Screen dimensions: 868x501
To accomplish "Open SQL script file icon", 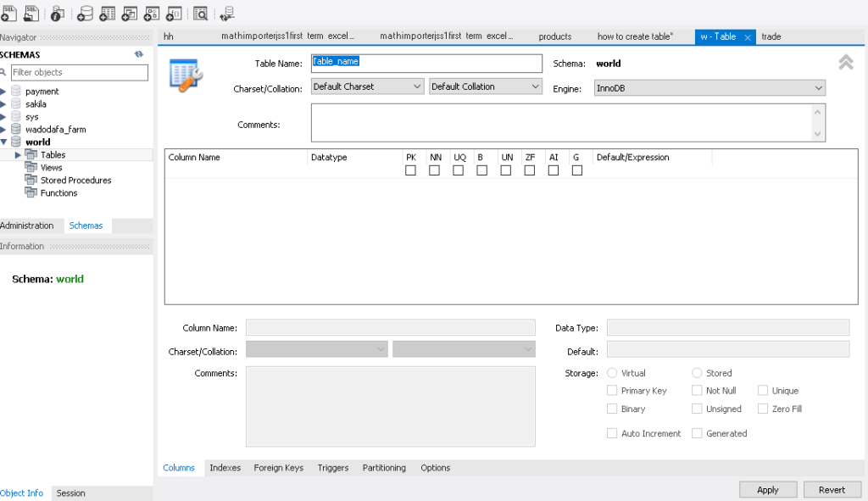I will (x=31, y=13).
